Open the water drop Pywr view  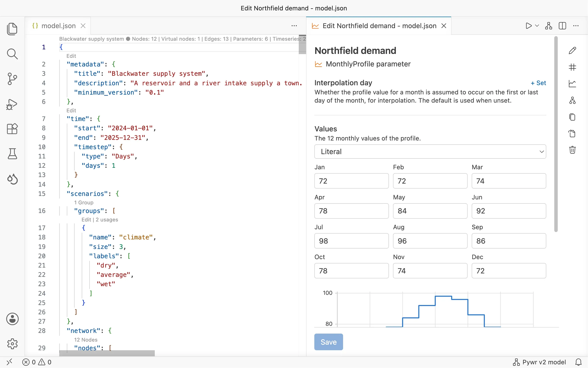12,179
